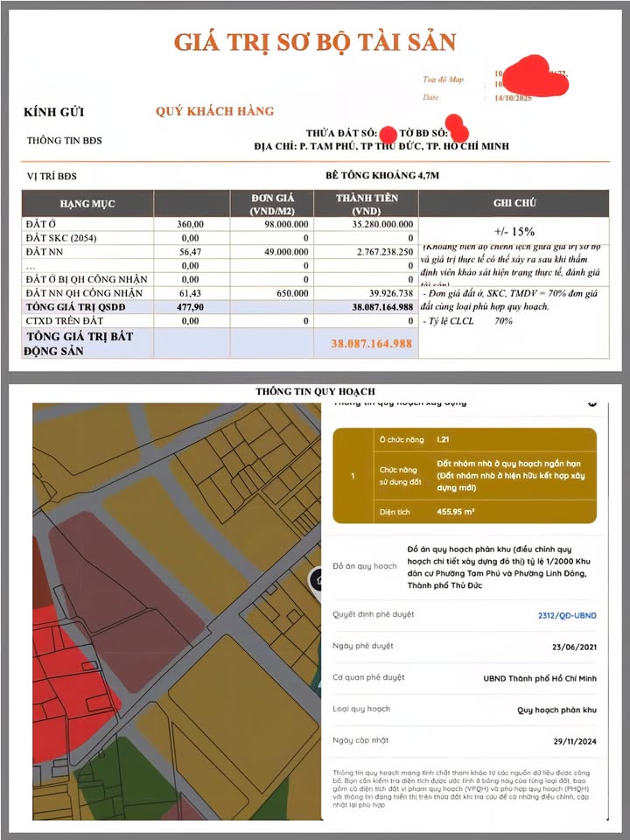Click the HẠNG MỤC column header
This screenshot has height=840, width=630.
[x=87, y=204]
